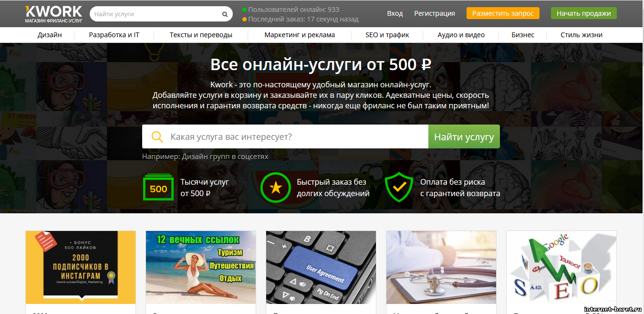
Task: Click the green circle star icon
Action: [x=275, y=188]
